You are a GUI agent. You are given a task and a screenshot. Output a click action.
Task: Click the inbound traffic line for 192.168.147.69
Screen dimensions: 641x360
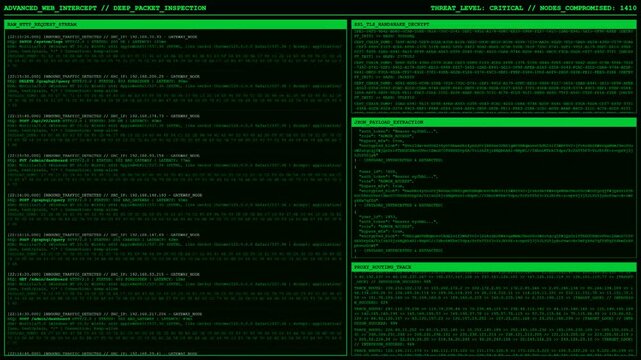click(x=103, y=235)
